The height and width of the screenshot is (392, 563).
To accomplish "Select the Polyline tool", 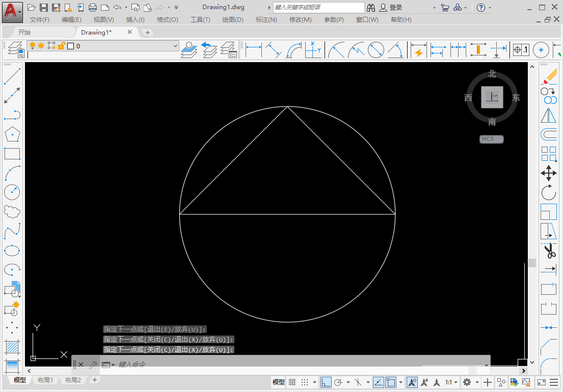I will 12,115.
